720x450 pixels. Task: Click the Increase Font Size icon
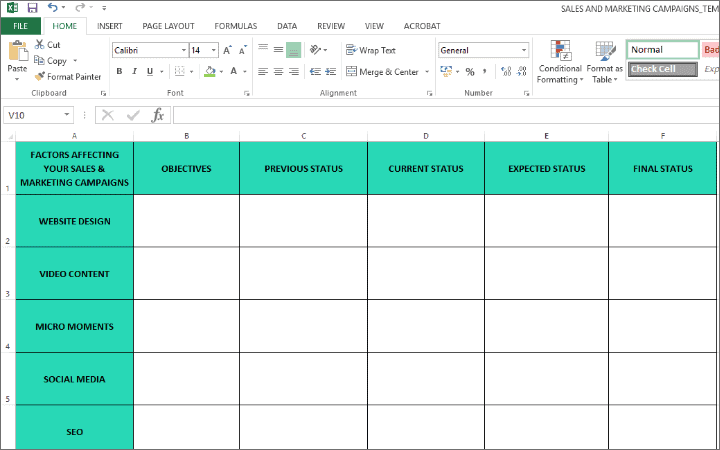tap(227, 50)
